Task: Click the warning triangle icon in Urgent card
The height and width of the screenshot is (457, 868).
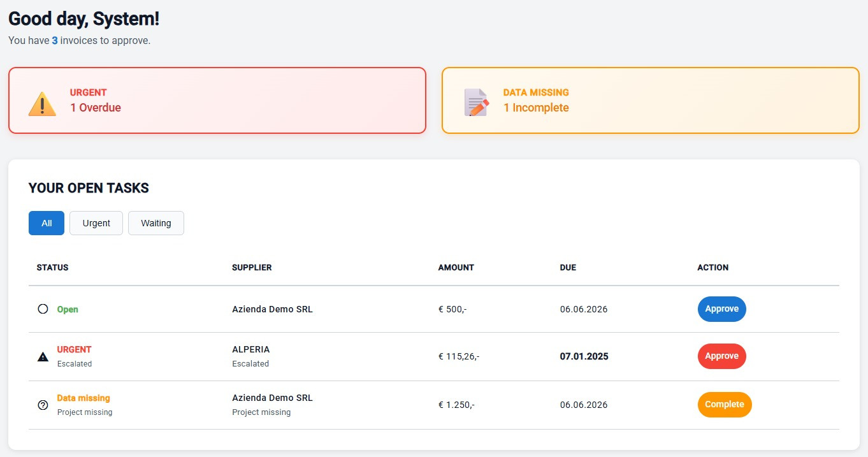Action: tap(42, 103)
